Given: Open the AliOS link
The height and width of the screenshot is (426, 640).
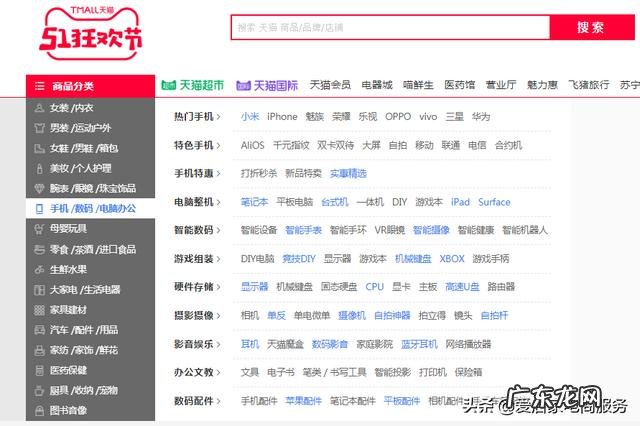Looking at the screenshot, I should point(253,145).
